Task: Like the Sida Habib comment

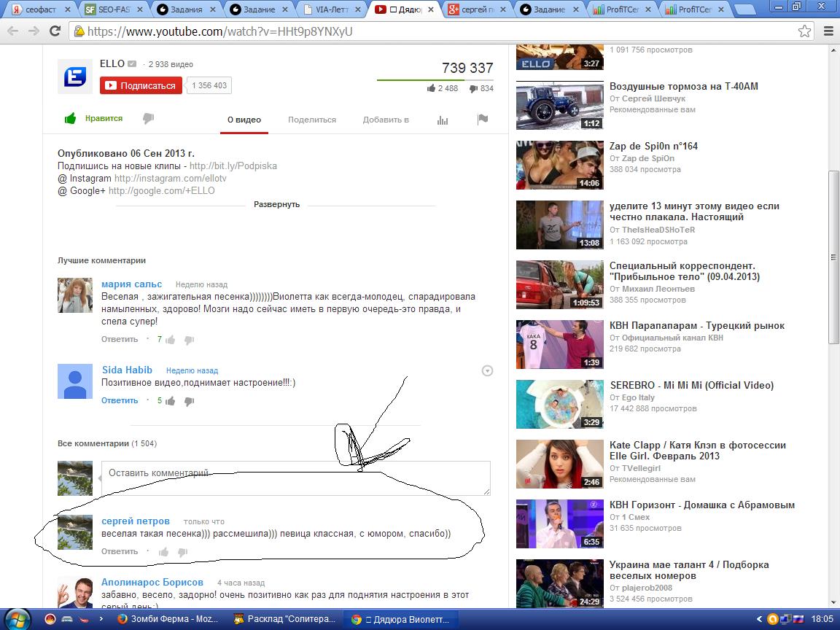Action: (171, 401)
